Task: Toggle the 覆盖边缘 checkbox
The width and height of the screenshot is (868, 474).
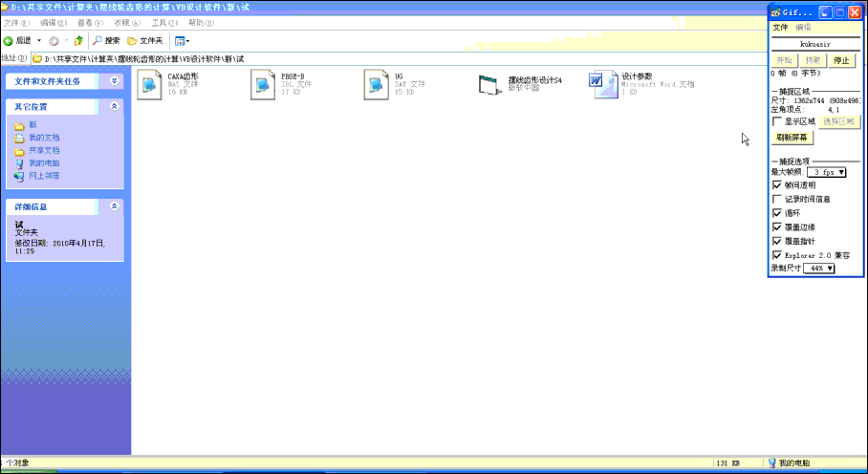Action: point(777,226)
